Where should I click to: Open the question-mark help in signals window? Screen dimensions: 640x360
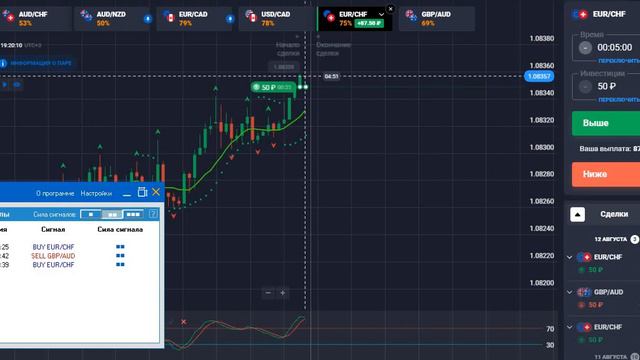pyautogui.click(x=153, y=214)
